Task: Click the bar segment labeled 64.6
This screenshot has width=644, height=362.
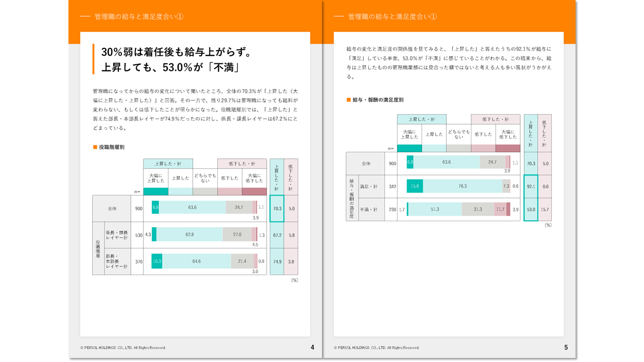Action: click(x=197, y=261)
